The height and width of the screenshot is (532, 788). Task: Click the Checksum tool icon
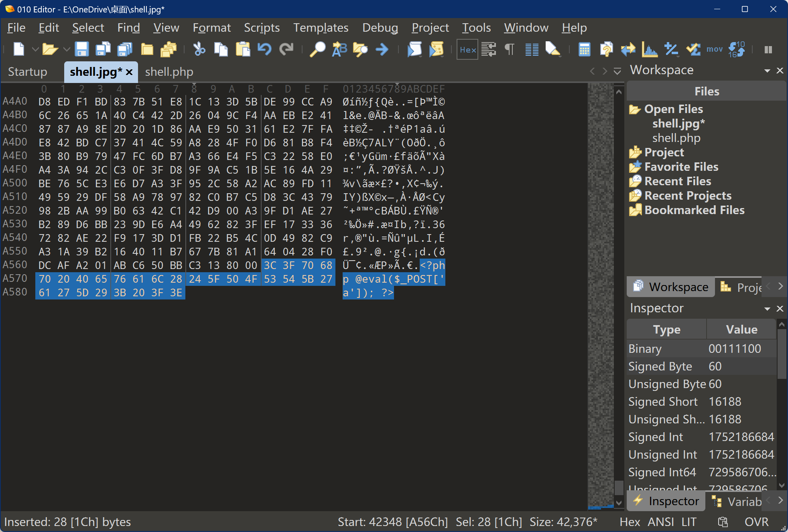tap(693, 49)
